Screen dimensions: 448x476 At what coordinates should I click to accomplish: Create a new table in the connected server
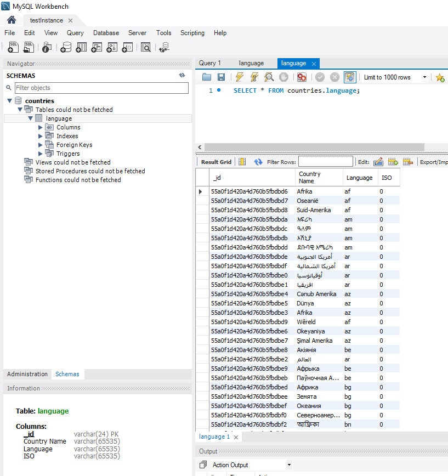click(x=81, y=47)
